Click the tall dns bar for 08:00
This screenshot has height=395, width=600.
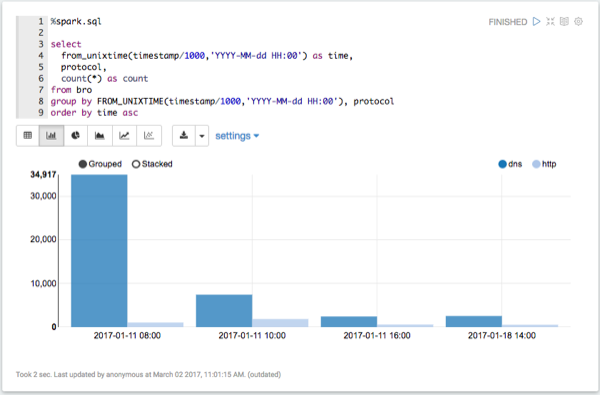tap(99, 251)
